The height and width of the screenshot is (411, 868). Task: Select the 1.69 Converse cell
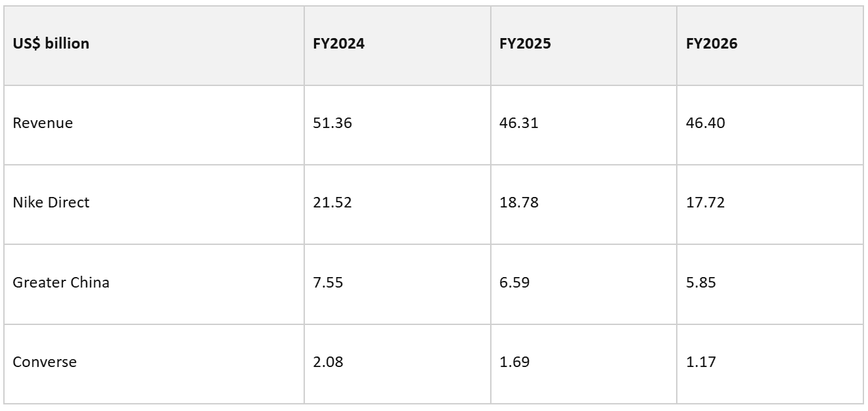point(583,363)
